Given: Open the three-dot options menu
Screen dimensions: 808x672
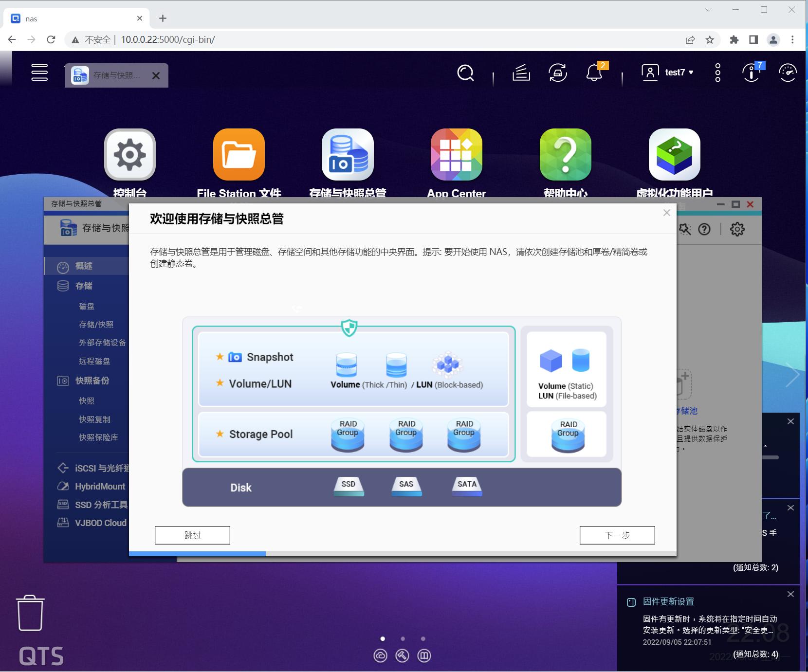Looking at the screenshot, I should (717, 72).
